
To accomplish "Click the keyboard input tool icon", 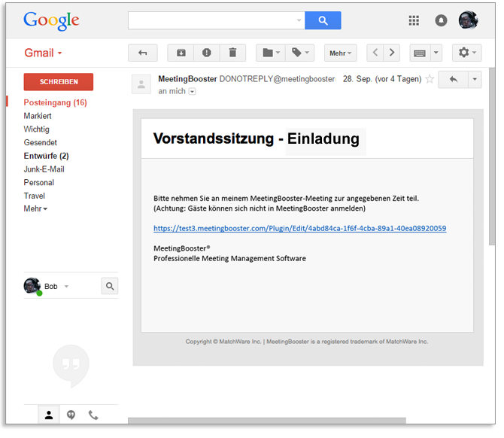I will [x=420, y=53].
